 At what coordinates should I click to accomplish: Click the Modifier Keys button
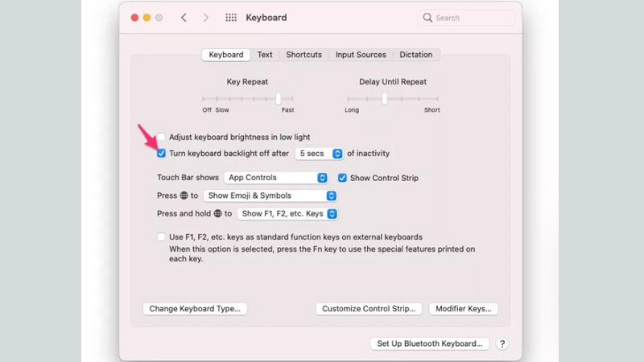click(463, 309)
